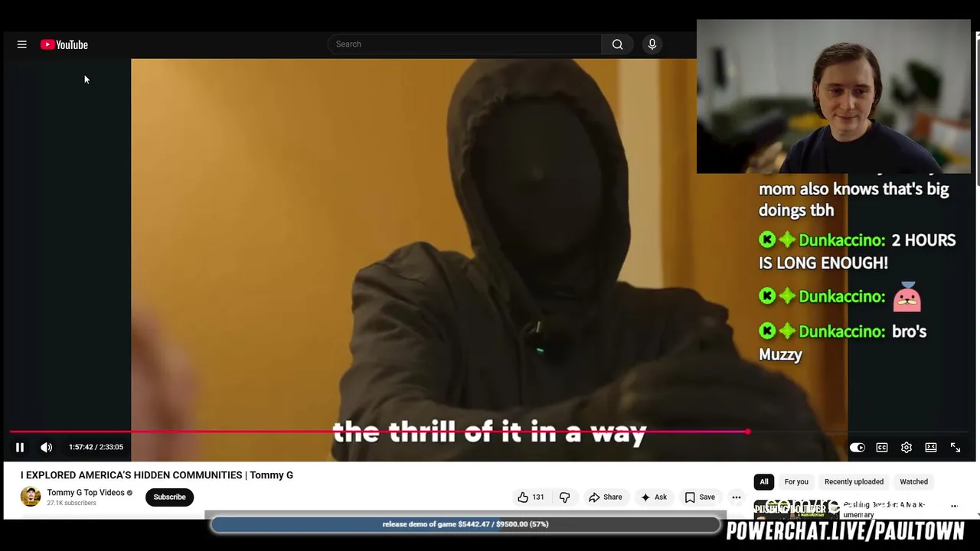
Task: Start voice search with the microphone icon
Action: coord(652,44)
